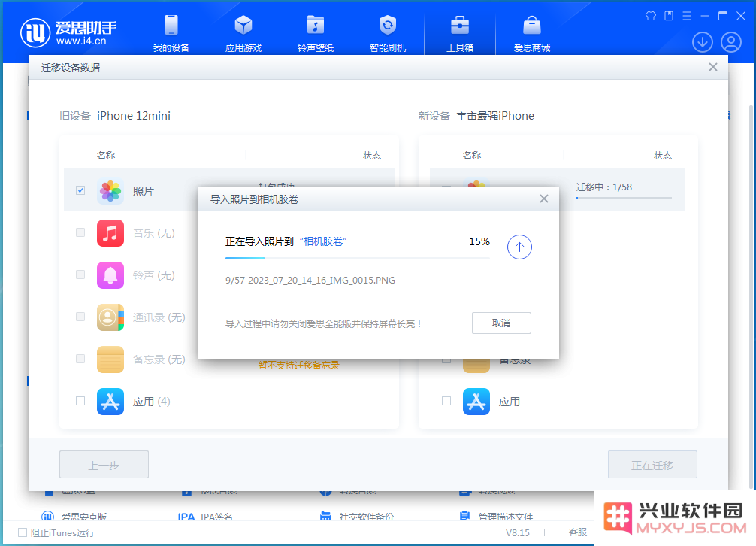Click the yellow Notes icon in old device list
The image size is (756, 546).
click(110, 359)
